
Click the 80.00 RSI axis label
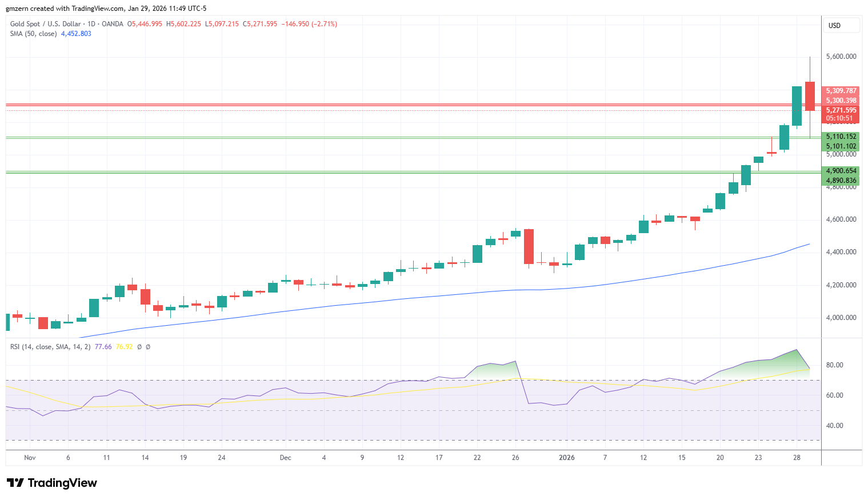pyautogui.click(x=835, y=365)
